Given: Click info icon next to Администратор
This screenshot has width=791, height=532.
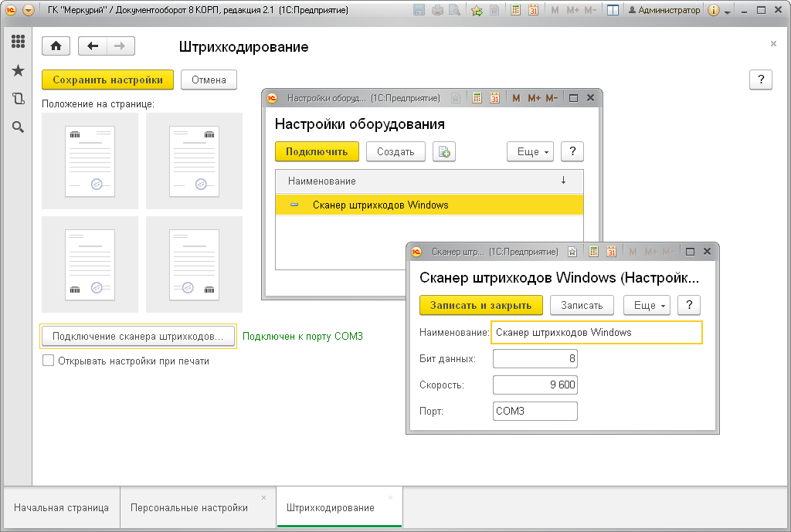Looking at the screenshot, I should (x=713, y=10).
